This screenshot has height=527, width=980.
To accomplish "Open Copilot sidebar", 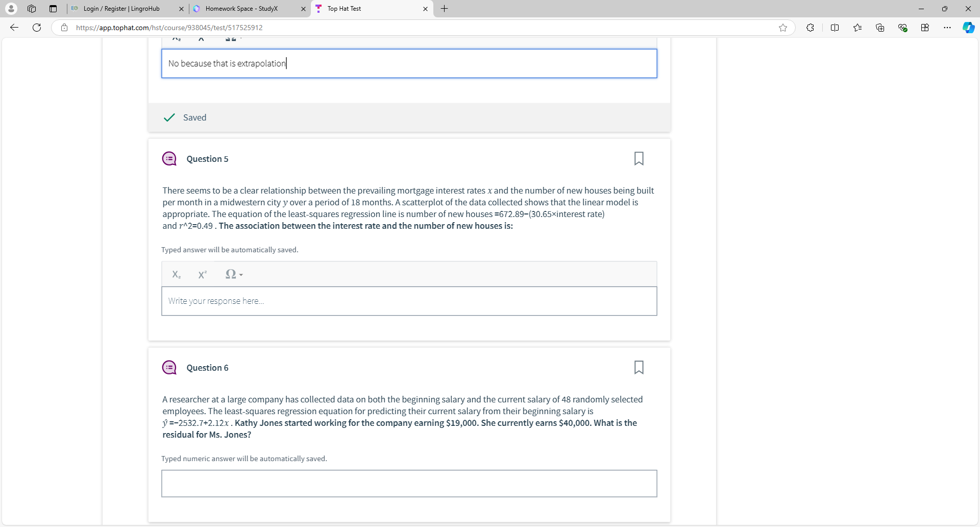I will (968, 28).
